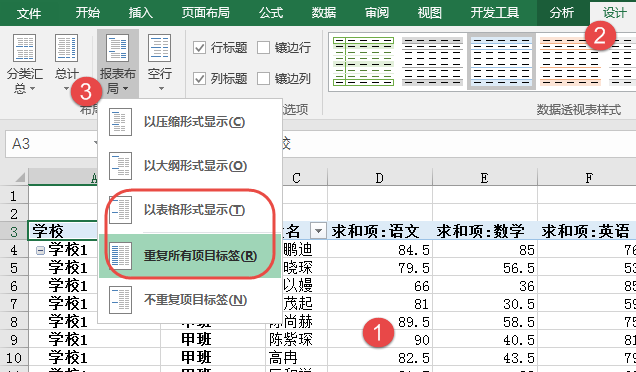
Task: Collapse the 学校1 group in row 4
Action: (x=40, y=251)
